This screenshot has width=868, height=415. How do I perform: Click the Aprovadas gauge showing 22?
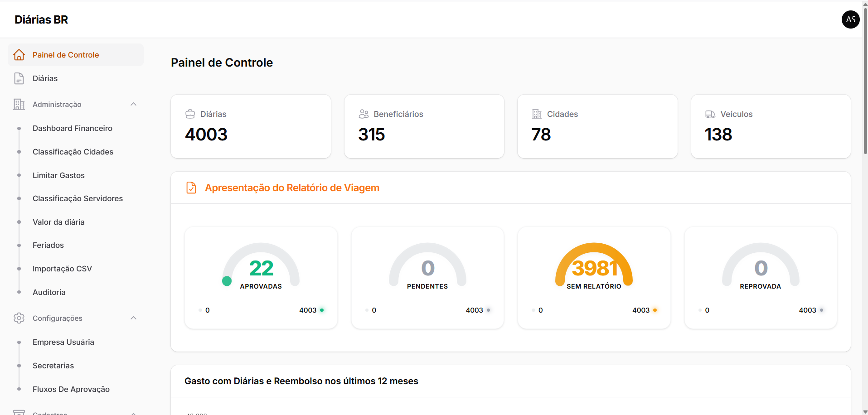261,265
